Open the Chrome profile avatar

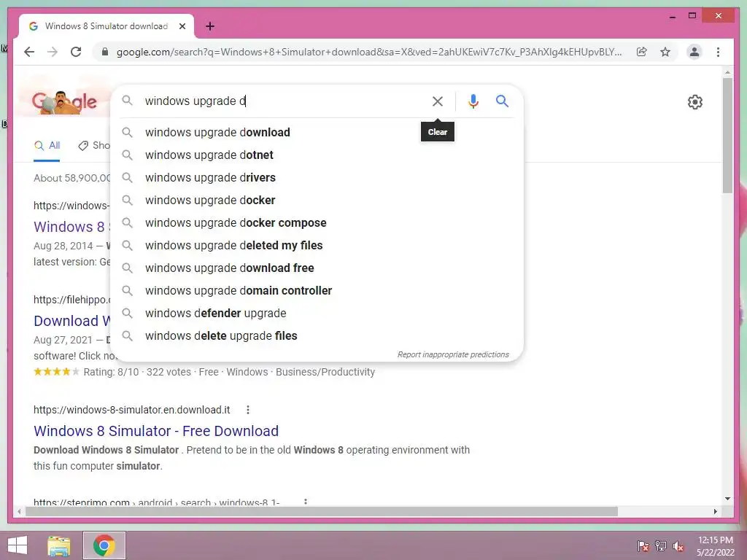[x=694, y=52]
